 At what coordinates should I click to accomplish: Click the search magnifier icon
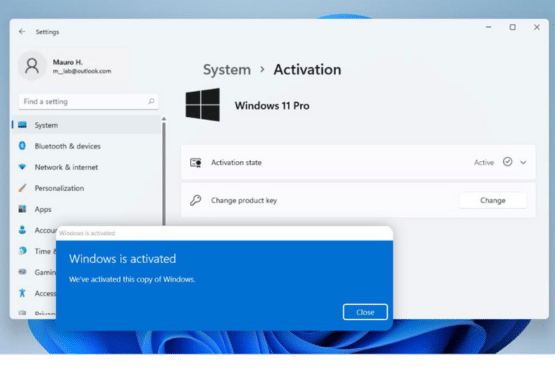point(151,101)
